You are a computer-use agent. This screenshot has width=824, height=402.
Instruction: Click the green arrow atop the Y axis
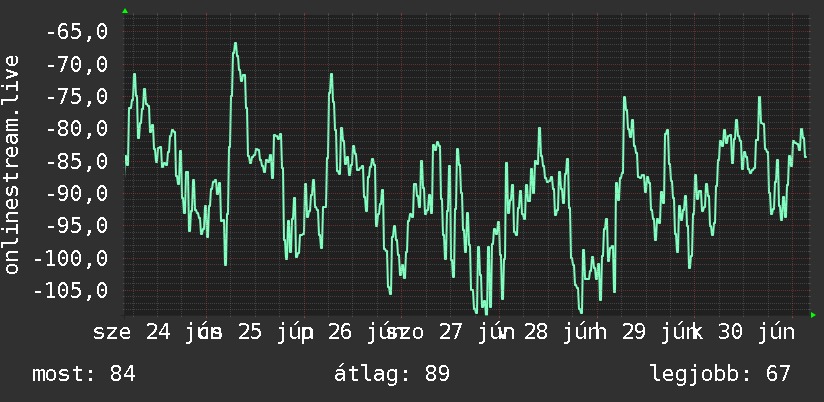[125, 11]
